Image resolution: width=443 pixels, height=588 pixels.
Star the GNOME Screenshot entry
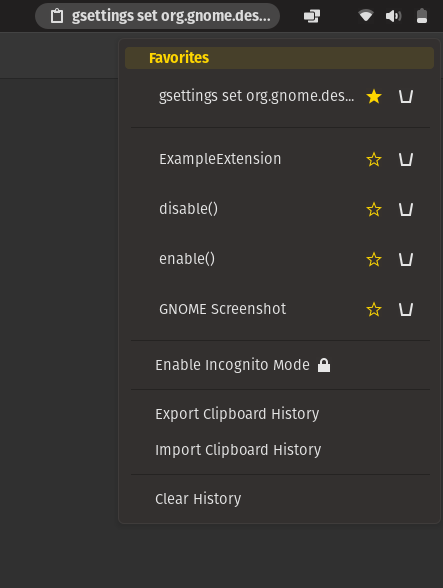tap(374, 309)
